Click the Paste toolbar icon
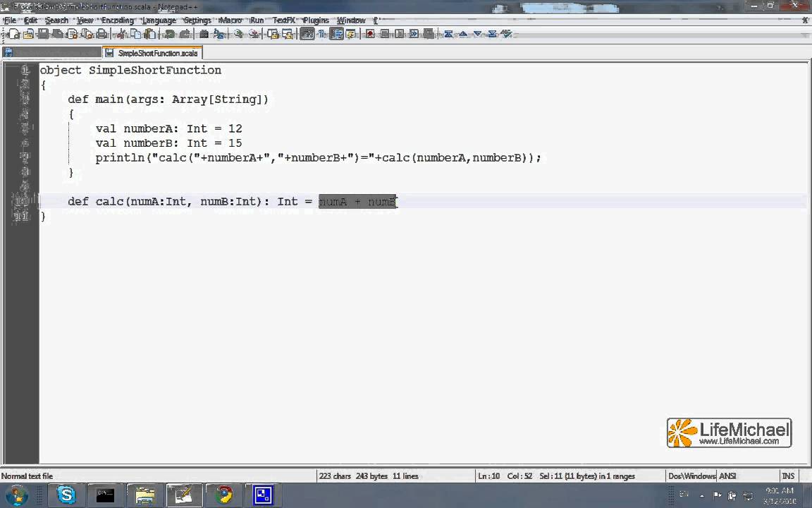The width and height of the screenshot is (812, 508). 149,34
